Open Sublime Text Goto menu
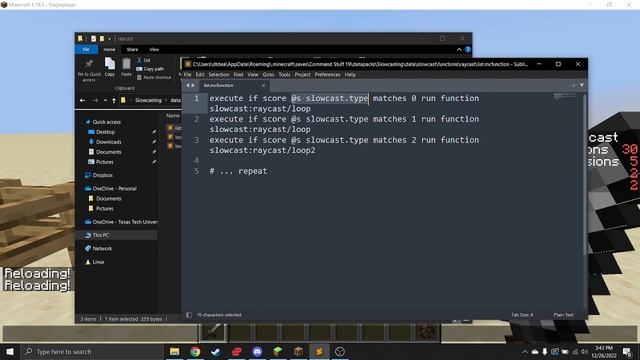 coord(268,75)
